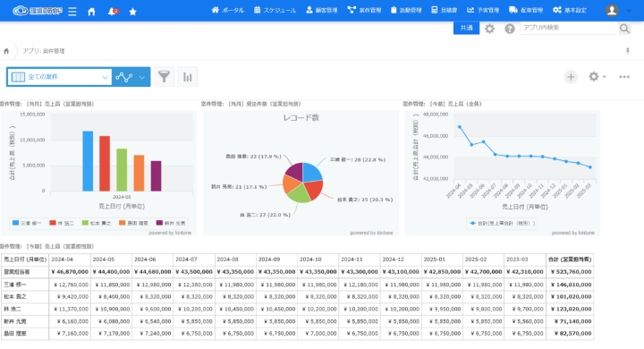Expand the user account dropdown arrow
644x349 pixels.
coord(629,11)
